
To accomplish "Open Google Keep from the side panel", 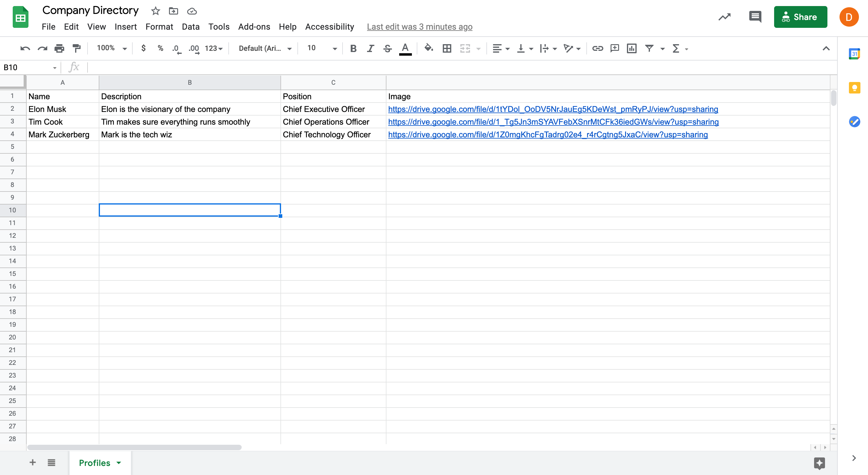I will [x=854, y=87].
